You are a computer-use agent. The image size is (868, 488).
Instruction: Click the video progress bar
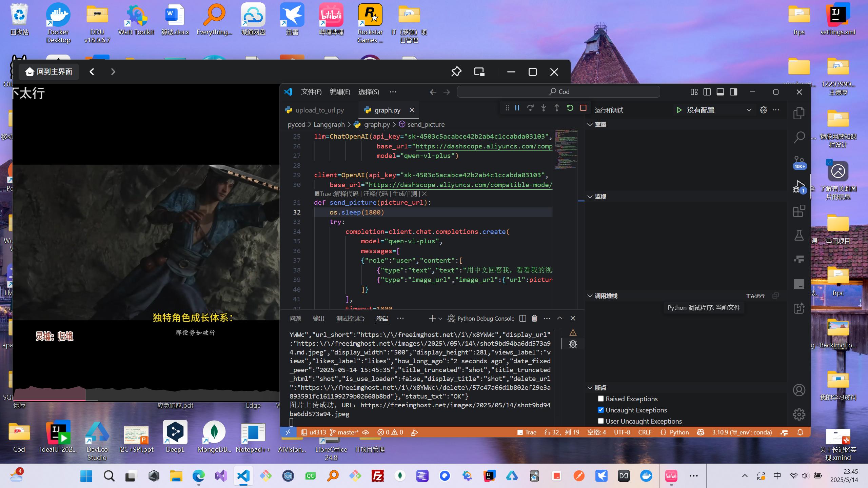tap(146, 401)
